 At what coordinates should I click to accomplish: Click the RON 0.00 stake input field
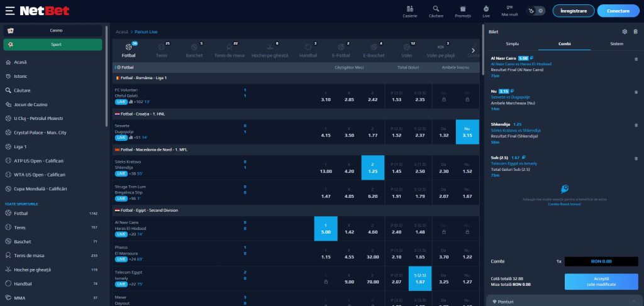click(x=601, y=261)
